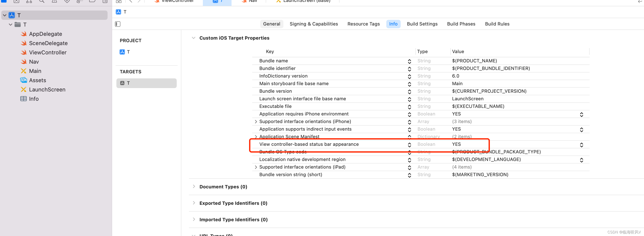Image resolution: width=644 pixels, height=236 pixels.
Task: Open key stepper for Executable file row
Action: click(x=409, y=107)
